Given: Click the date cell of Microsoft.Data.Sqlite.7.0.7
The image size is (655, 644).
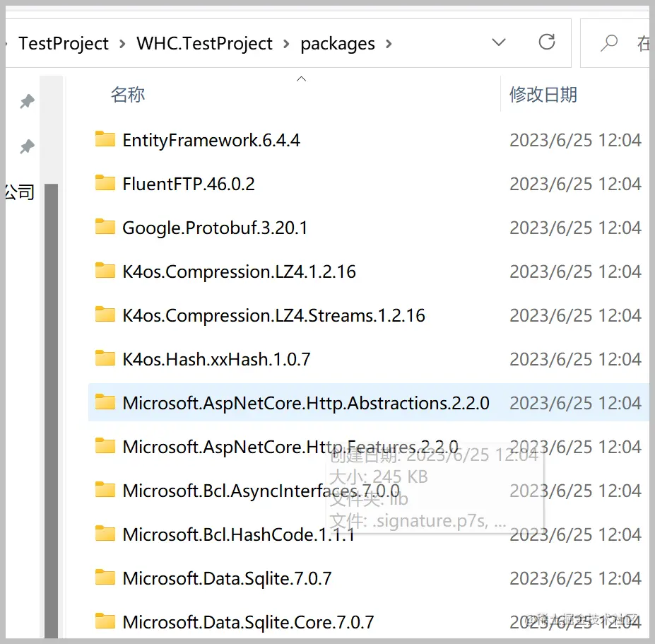Looking at the screenshot, I should (575, 579).
